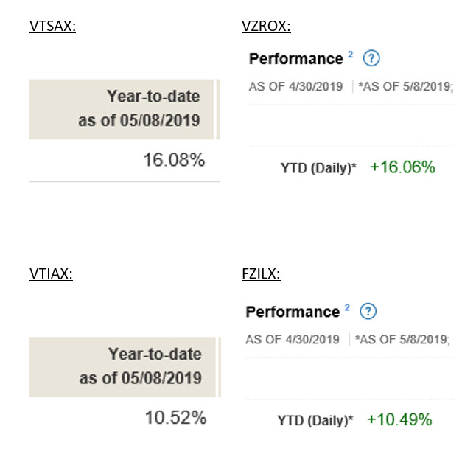This screenshot has height=454, width=476.
Task: Click the Year-to-date header under VTSAX
Action: pyautogui.click(x=139, y=108)
